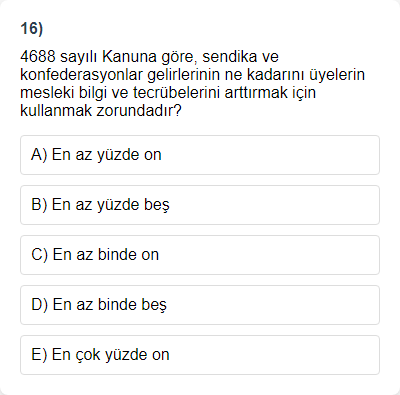Mark 'En az yüzde on' as the answer
Viewport: 400px width, 395px height.
tap(200, 155)
